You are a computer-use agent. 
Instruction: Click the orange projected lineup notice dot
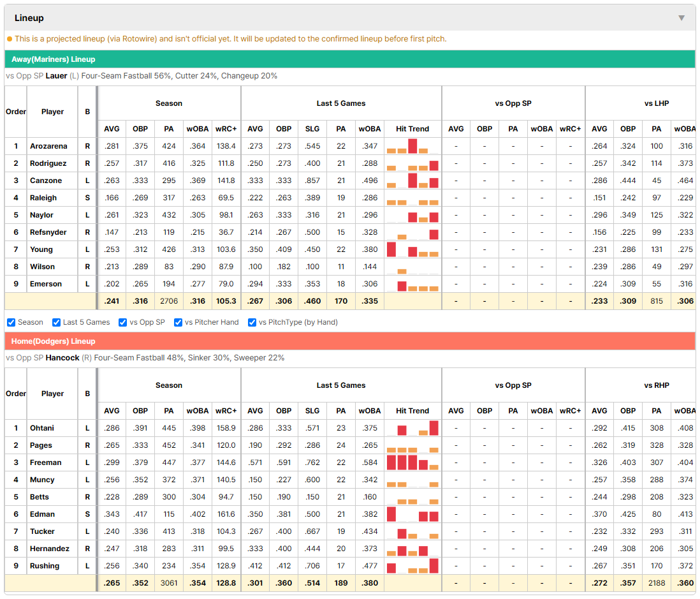click(x=10, y=39)
